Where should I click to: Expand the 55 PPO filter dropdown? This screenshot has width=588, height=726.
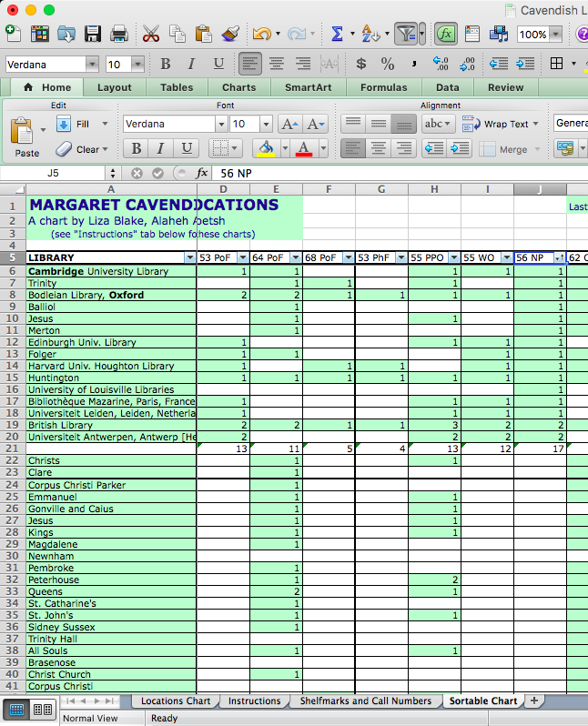pos(454,257)
